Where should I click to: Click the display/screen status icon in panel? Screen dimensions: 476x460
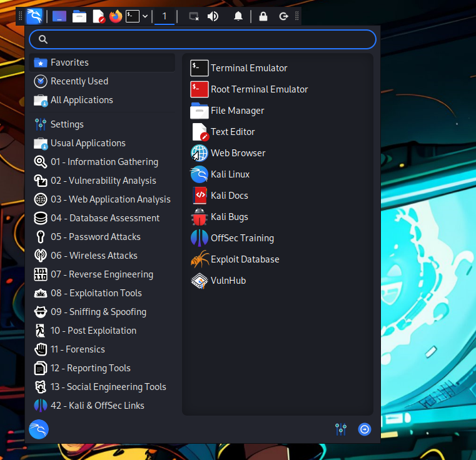point(194,16)
